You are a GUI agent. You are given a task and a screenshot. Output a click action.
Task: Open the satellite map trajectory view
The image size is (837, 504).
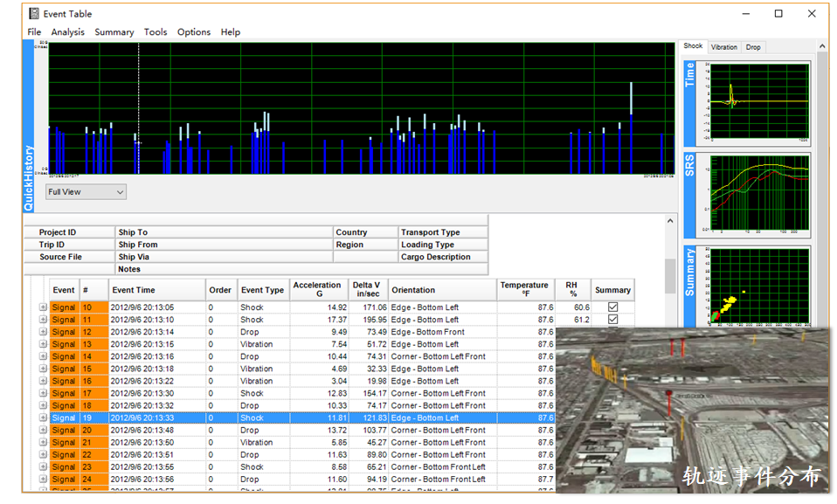click(x=692, y=410)
